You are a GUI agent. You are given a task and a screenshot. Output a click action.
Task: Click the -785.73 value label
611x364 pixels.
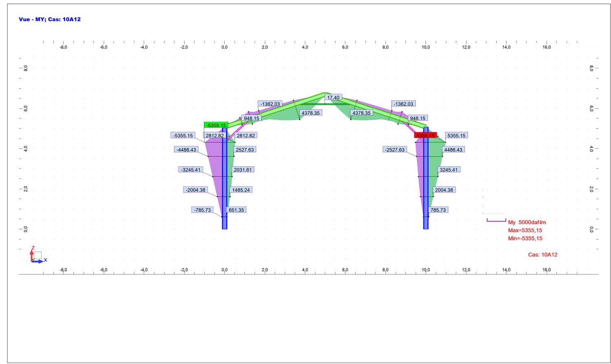coord(202,210)
